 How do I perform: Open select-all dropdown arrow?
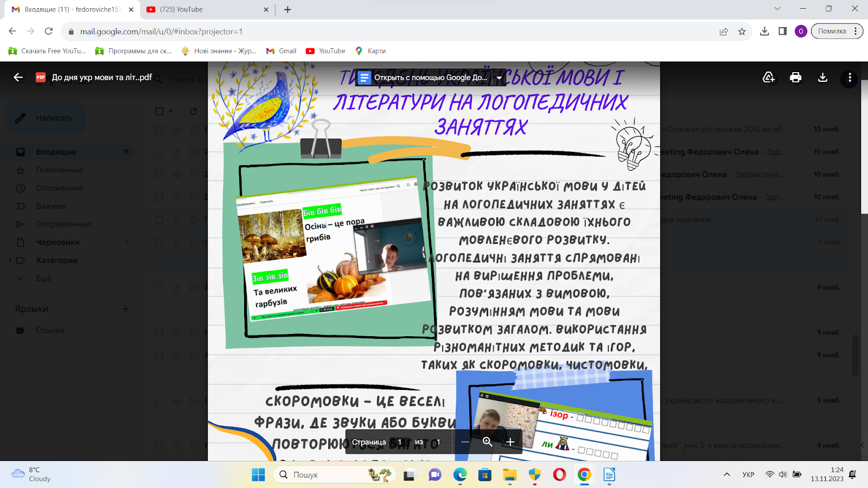click(170, 111)
